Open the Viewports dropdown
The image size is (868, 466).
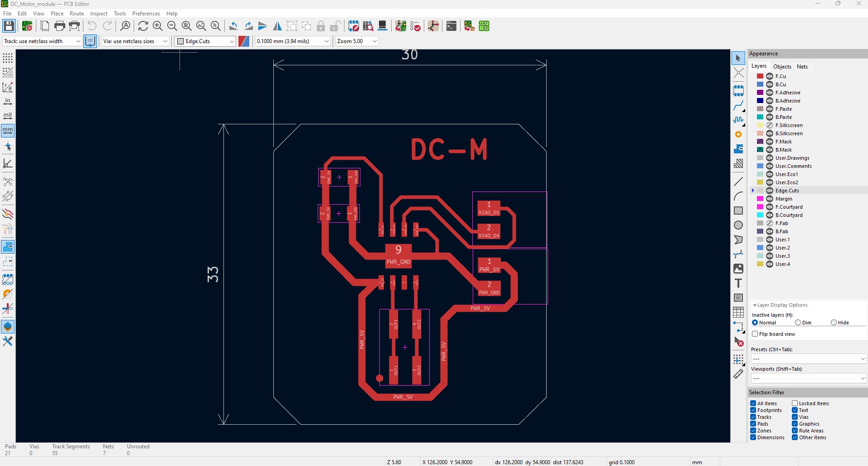click(809, 378)
